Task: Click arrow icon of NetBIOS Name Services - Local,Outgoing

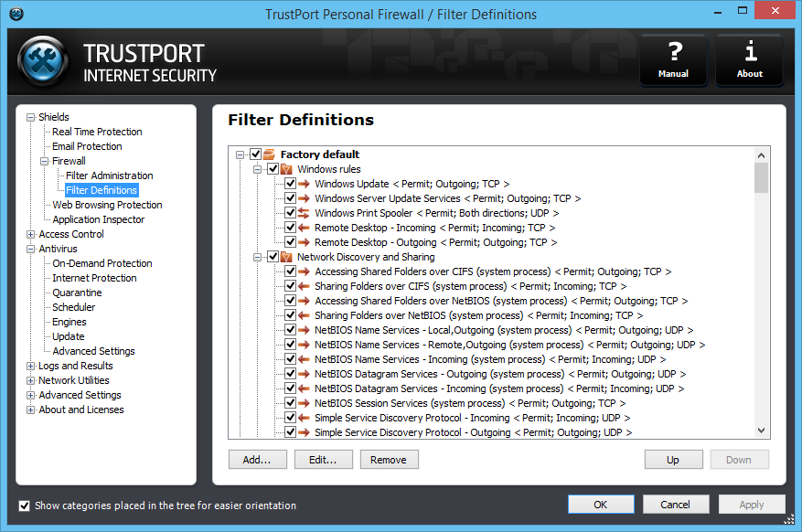Action: 304,330
